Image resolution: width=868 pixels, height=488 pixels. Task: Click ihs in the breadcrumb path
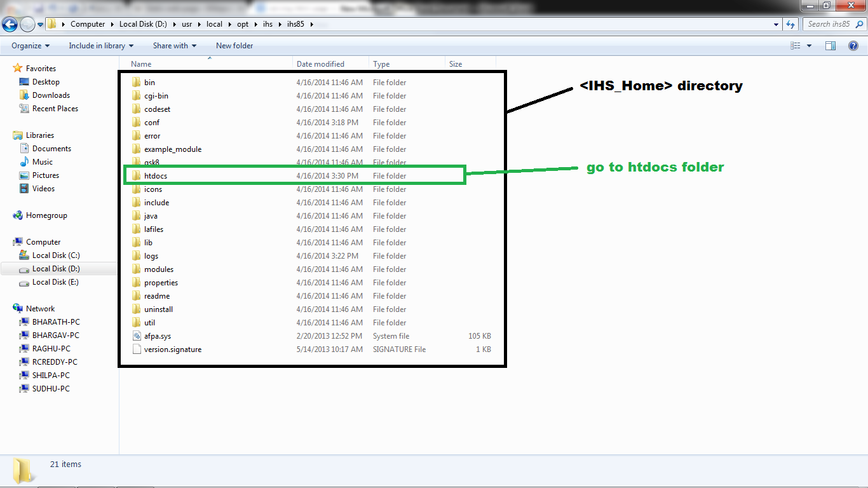pyautogui.click(x=268, y=24)
